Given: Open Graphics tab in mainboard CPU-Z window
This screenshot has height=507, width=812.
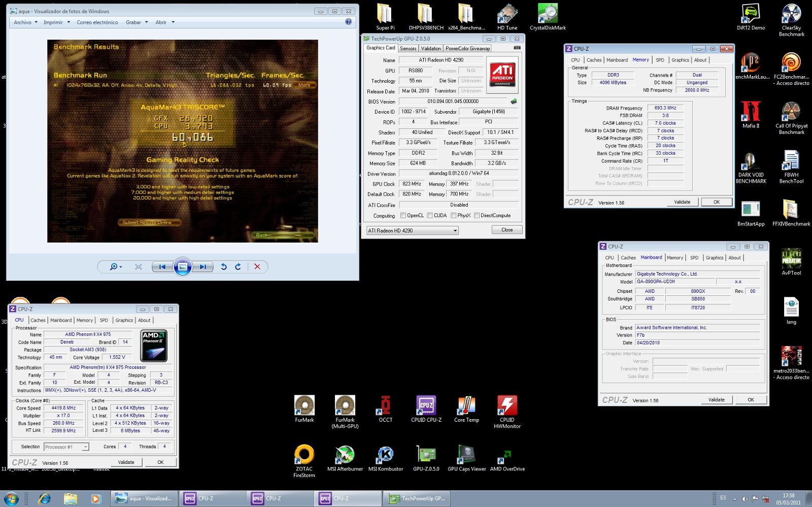Looking at the screenshot, I should point(715,258).
